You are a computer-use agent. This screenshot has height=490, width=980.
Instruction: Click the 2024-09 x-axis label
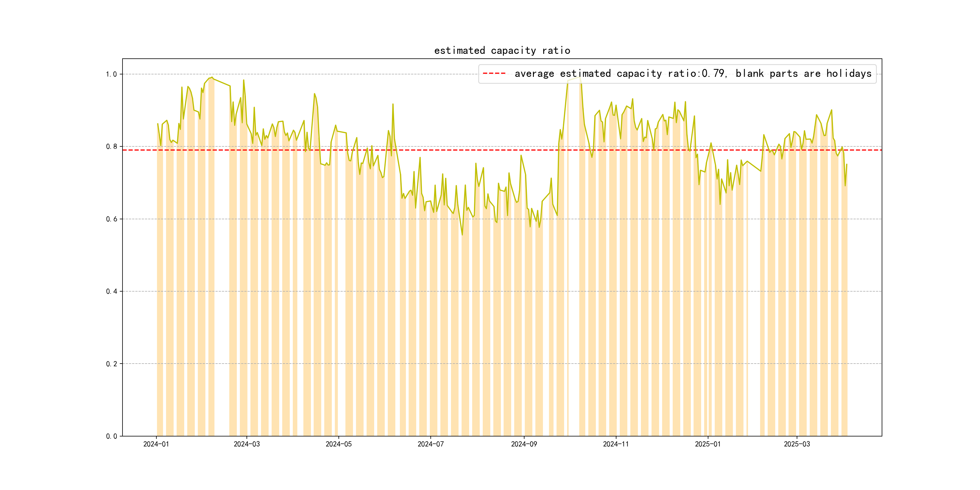point(524,444)
